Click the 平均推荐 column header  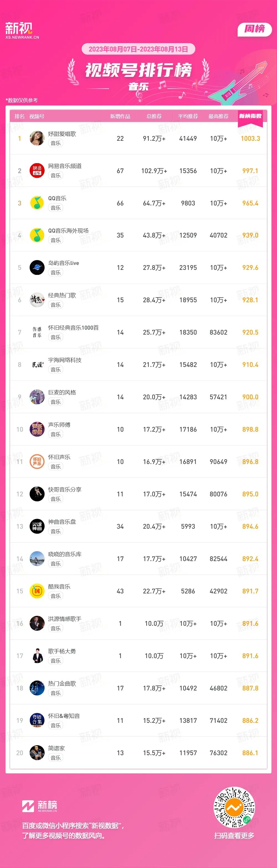(188, 116)
